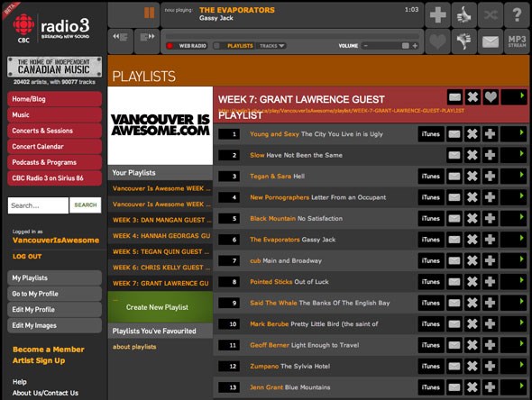Viewport: 532px width, 400px height.
Task: Click the LOG OUT link
Action: click(27, 256)
